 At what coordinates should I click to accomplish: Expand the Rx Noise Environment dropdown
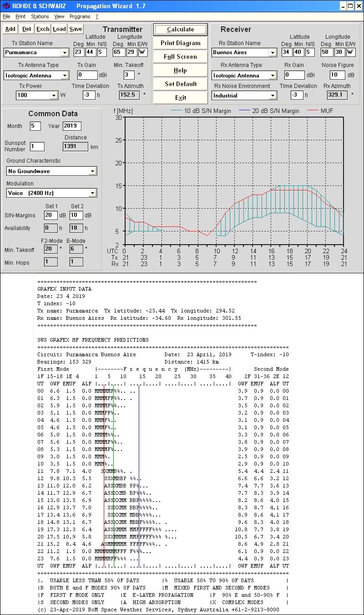tap(272, 96)
